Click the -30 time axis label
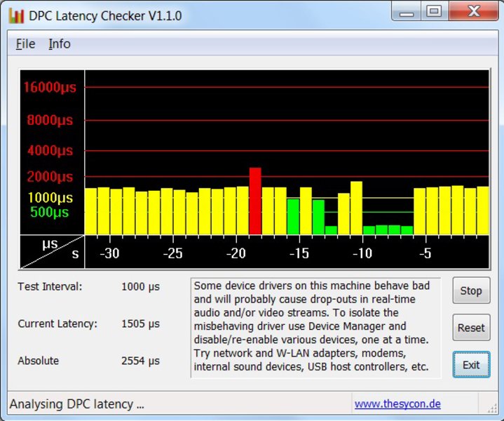 tap(109, 253)
